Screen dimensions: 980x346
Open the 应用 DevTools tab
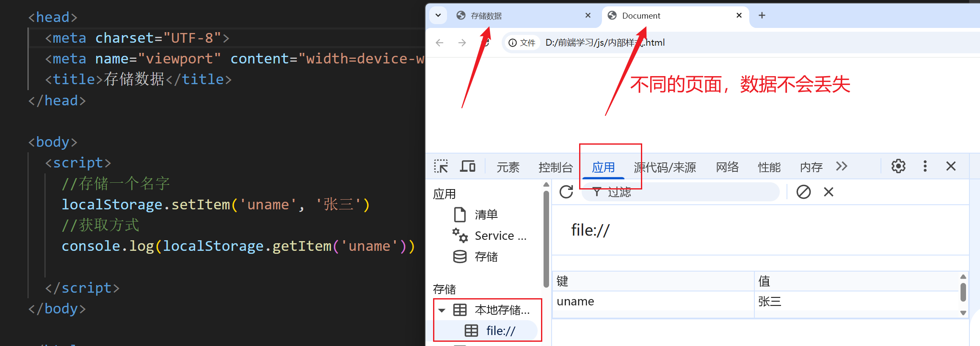point(603,168)
